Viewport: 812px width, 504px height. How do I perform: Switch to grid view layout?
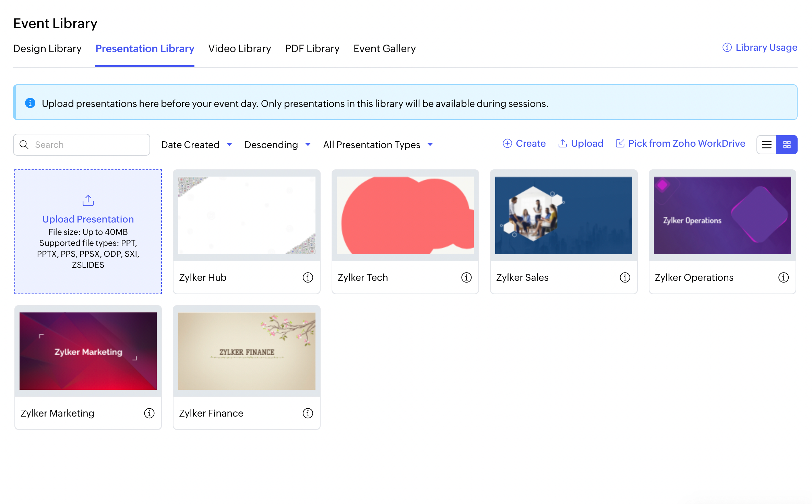pos(787,145)
